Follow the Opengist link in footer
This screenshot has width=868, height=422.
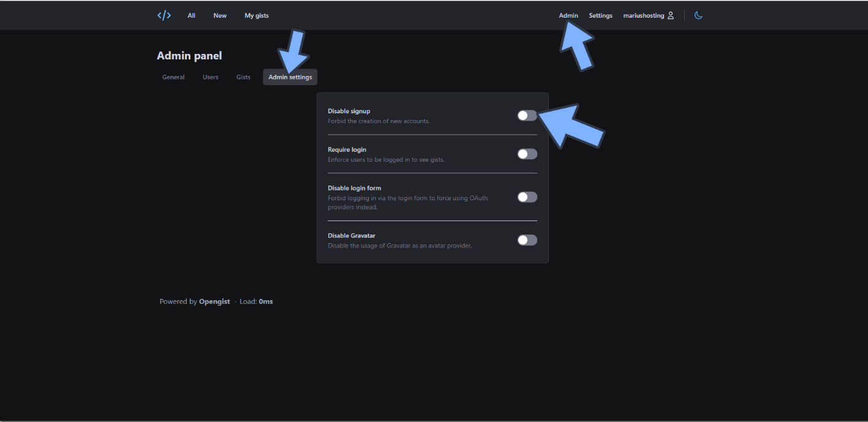[214, 301]
